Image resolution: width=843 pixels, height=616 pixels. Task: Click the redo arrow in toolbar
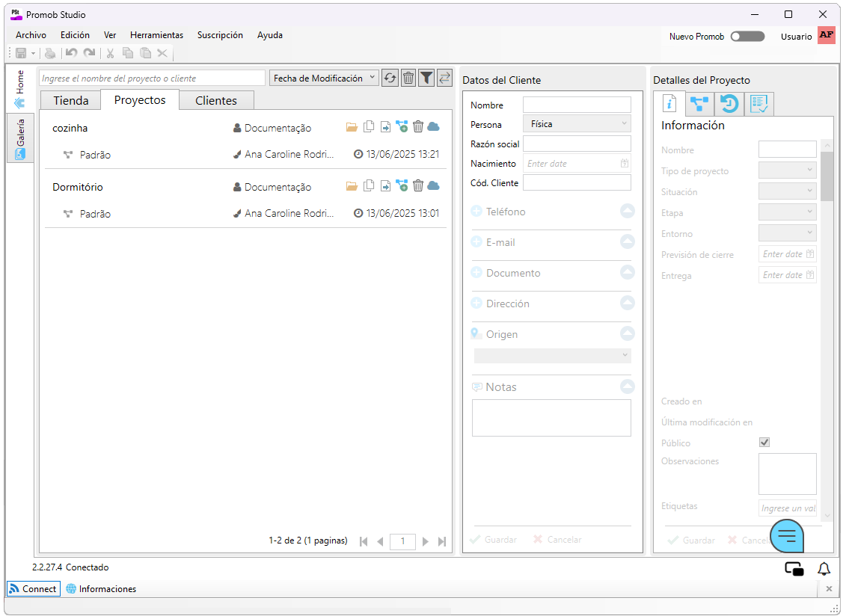click(89, 52)
